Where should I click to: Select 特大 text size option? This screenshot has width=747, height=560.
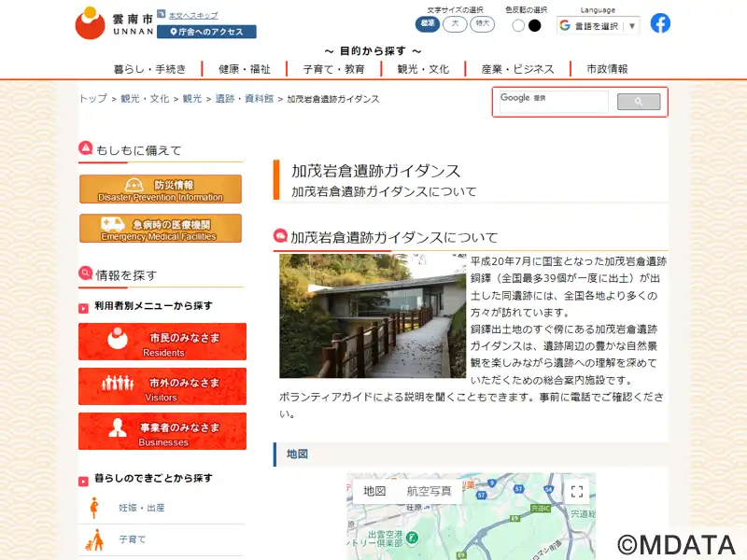[482, 24]
